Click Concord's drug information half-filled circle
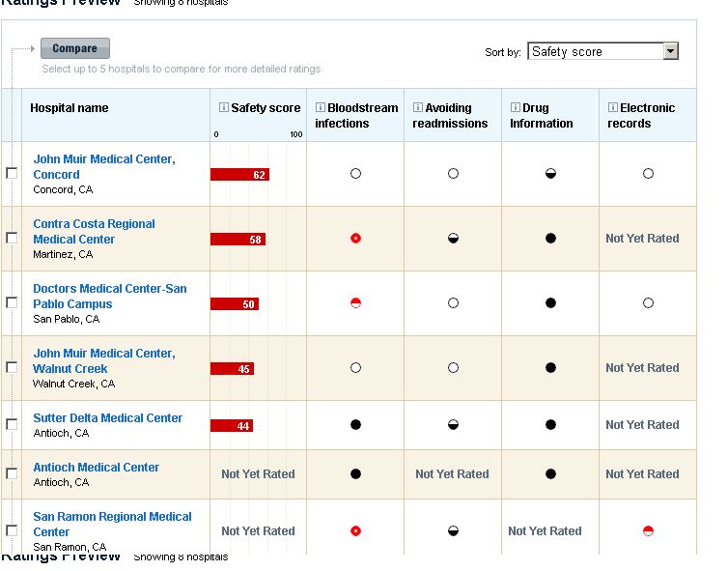Image resolution: width=728 pixels, height=571 pixels. click(x=550, y=173)
